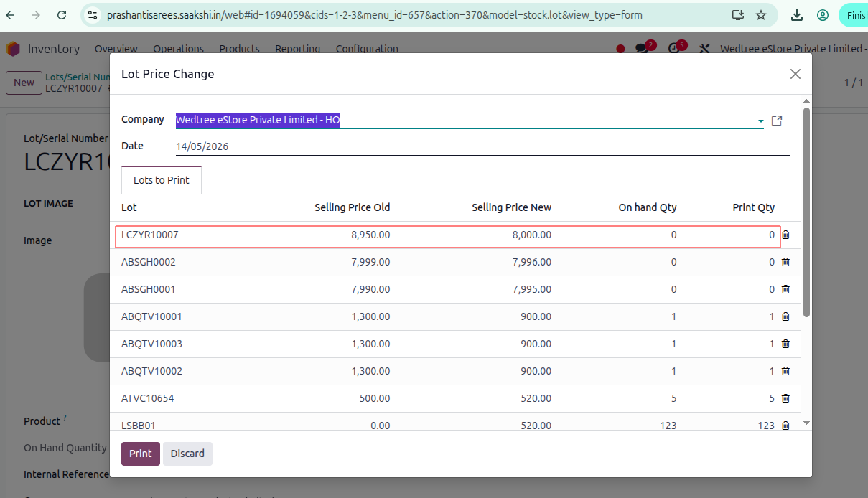Delete the ABQTV10001 lot row
The image size is (868, 498).
(785, 316)
